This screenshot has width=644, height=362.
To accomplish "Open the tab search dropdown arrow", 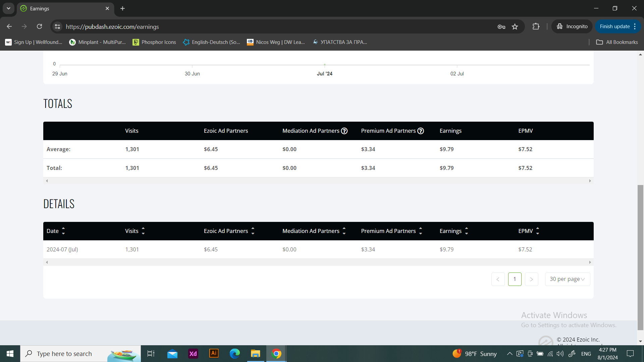I will pyautogui.click(x=8, y=8).
